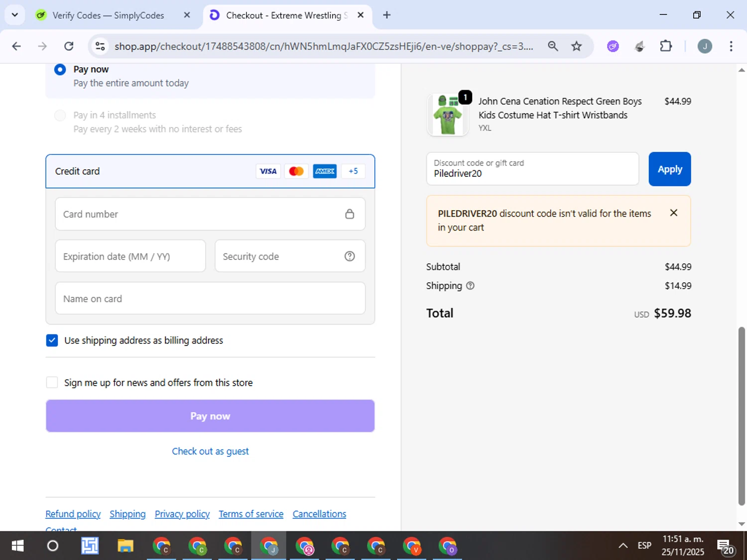The image size is (747, 560).
Task: Click the blue Apply button
Action: point(670,169)
